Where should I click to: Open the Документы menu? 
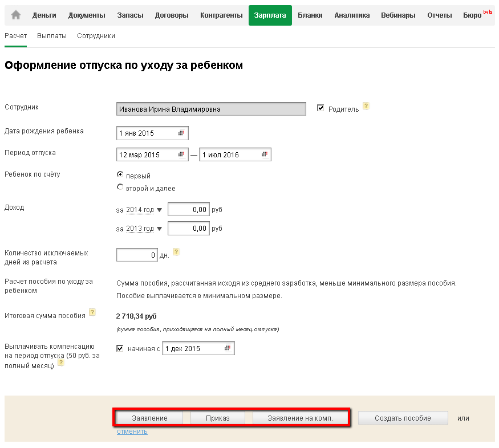click(x=87, y=15)
